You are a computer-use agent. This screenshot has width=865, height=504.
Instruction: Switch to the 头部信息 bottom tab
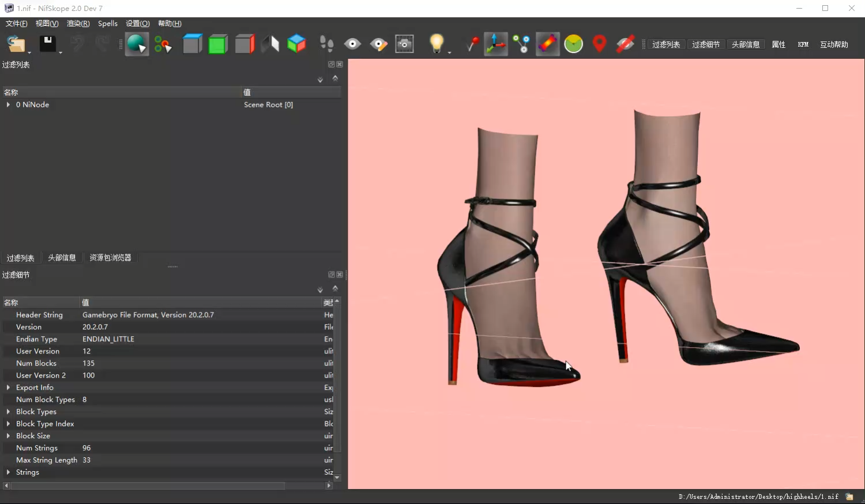pos(62,258)
